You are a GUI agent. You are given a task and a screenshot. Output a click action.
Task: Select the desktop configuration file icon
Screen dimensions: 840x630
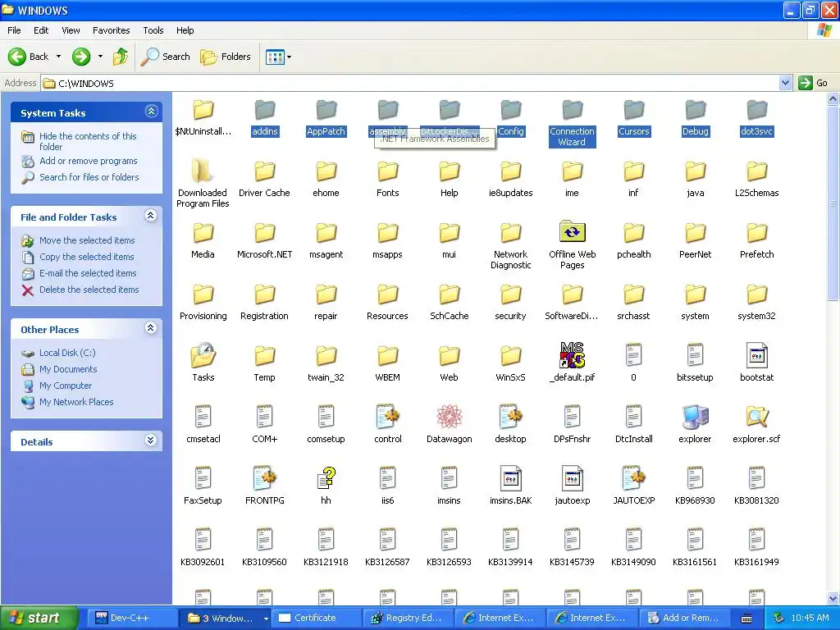(x=510, y=418)
